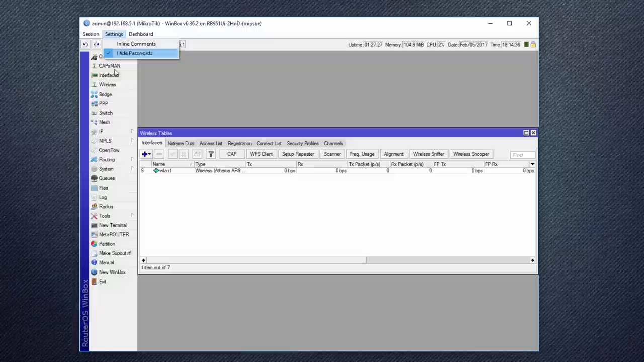644x362 pixels.
Task: Click the filter funnel icon in Wireless Tables
Action: [x=211, y=154]
